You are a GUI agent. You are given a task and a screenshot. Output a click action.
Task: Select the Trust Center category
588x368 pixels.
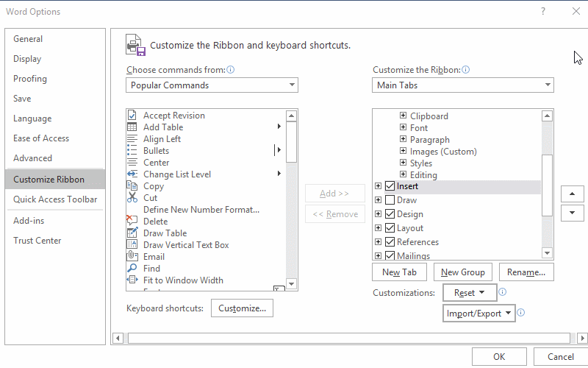pos(55,241)
